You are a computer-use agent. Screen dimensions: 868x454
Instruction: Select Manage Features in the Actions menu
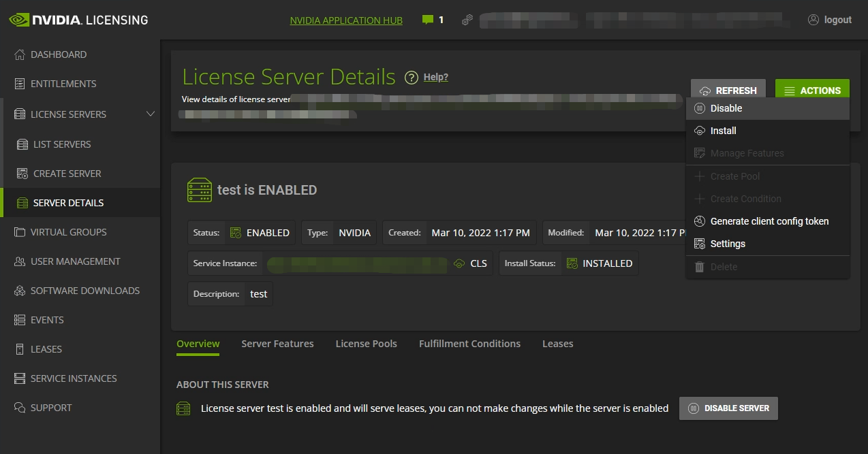(x=768, y=153)
